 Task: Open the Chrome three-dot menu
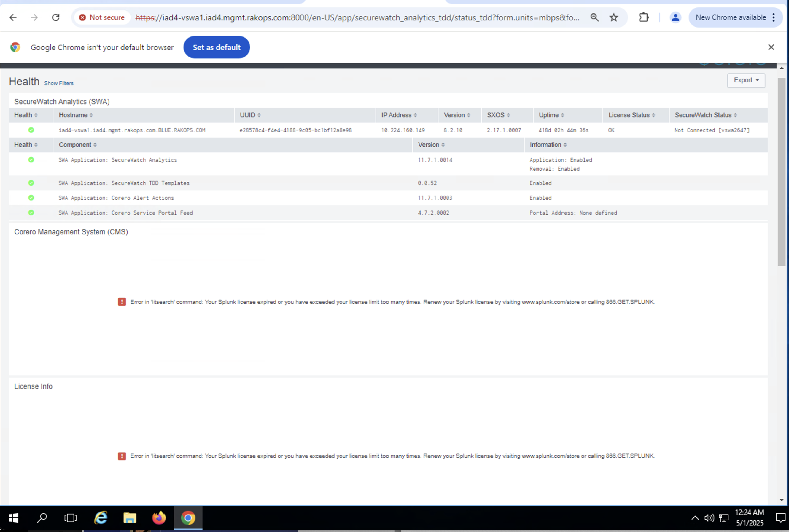pos(774,17)
